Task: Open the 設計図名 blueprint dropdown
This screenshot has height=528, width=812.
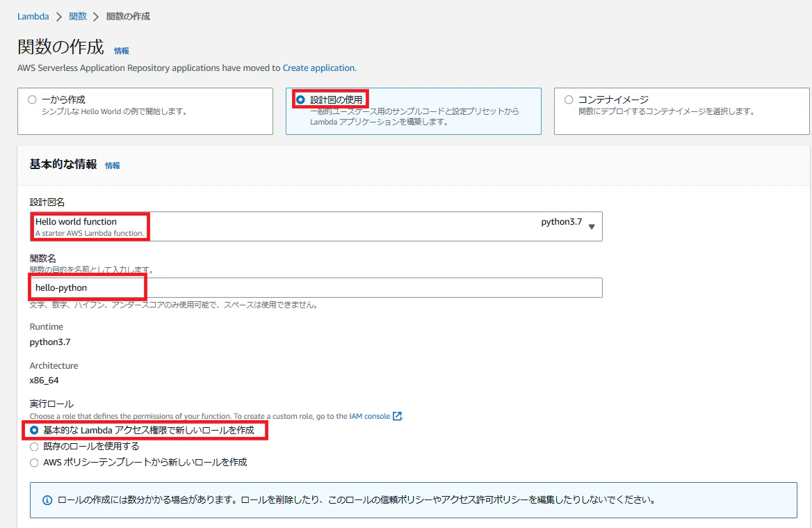Action: 316,226
